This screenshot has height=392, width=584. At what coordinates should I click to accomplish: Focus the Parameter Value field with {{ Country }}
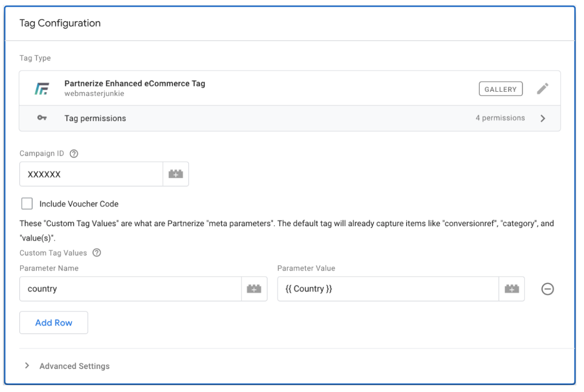(388, 289)
